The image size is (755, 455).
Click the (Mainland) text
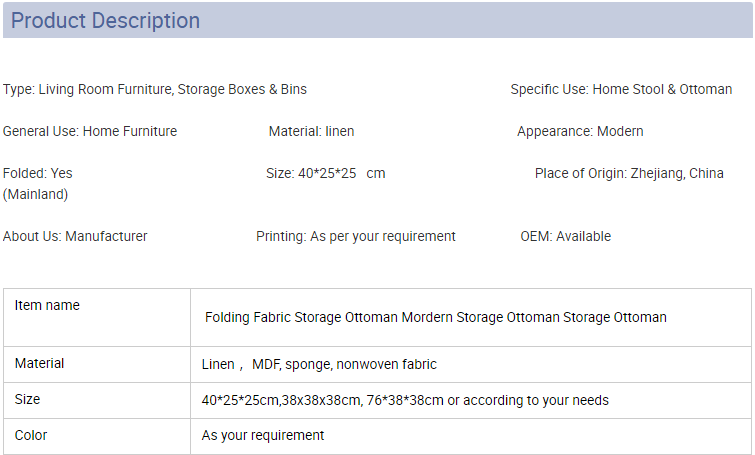(x=36, y=195)
